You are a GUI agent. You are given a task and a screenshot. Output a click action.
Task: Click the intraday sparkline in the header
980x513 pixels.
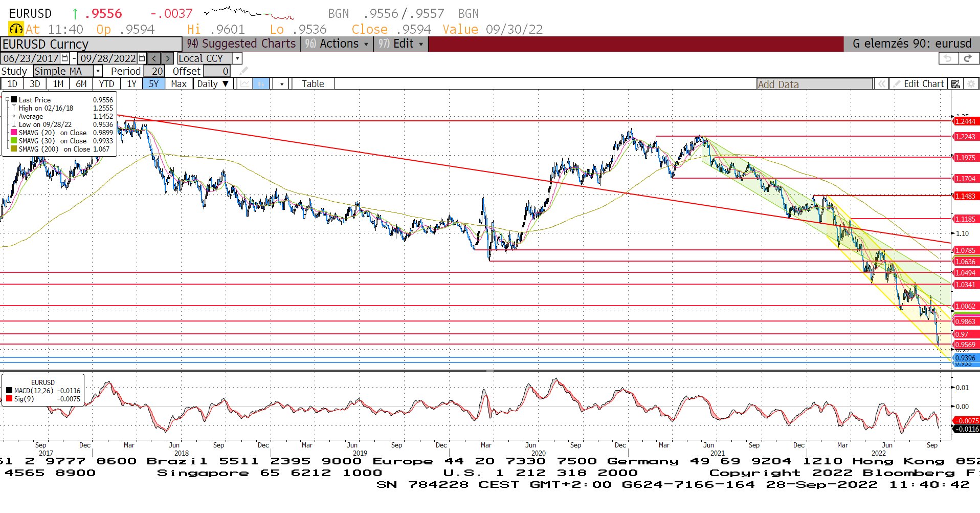pos(249,13)
